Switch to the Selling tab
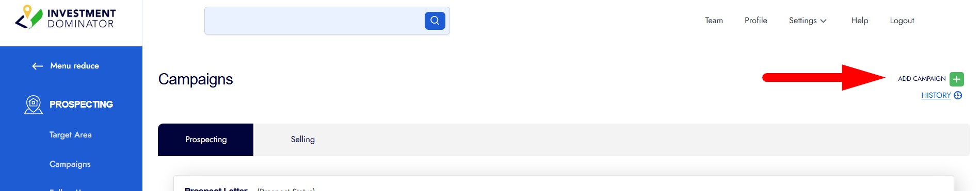 [x=303, y=140]
